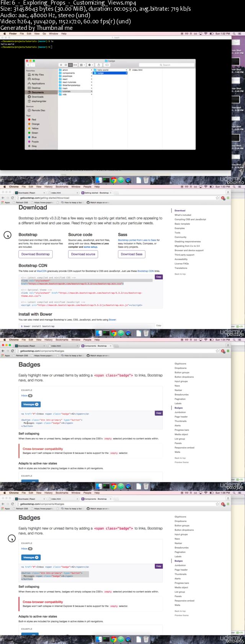
Task: Go back using Finder's back arrow
Action: [x=28, y=65]
